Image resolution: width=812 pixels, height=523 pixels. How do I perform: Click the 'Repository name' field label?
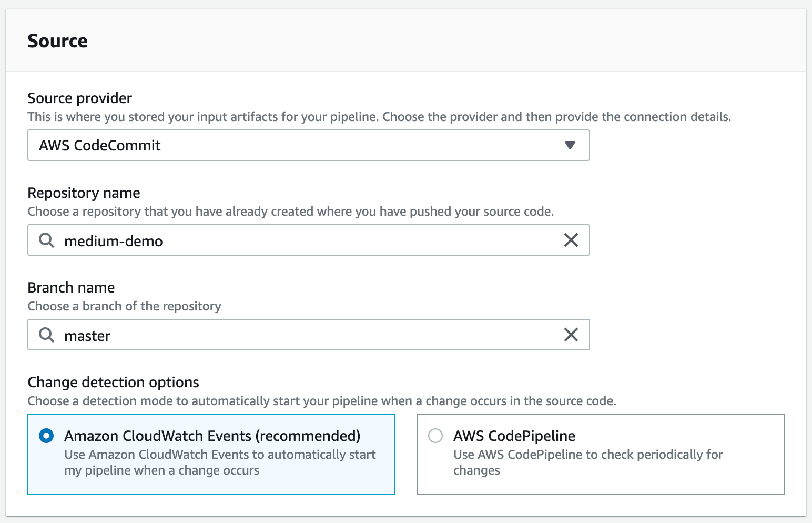tap(84, 193)
